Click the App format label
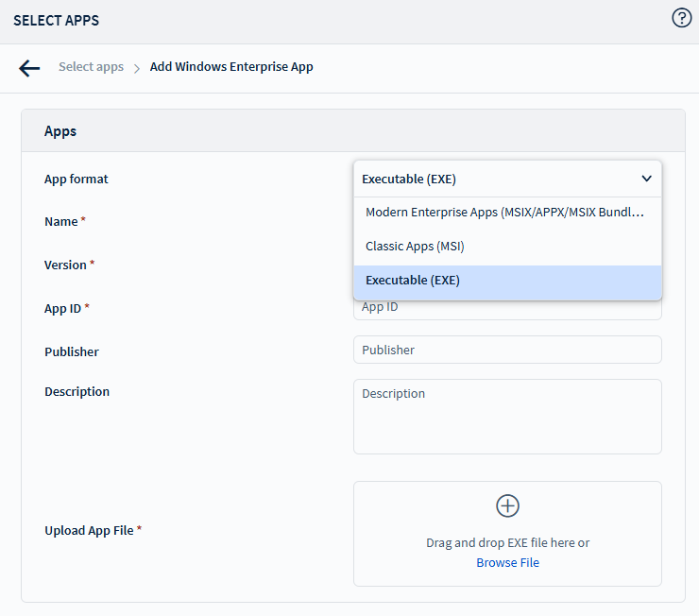 click(x=77, y=180)
